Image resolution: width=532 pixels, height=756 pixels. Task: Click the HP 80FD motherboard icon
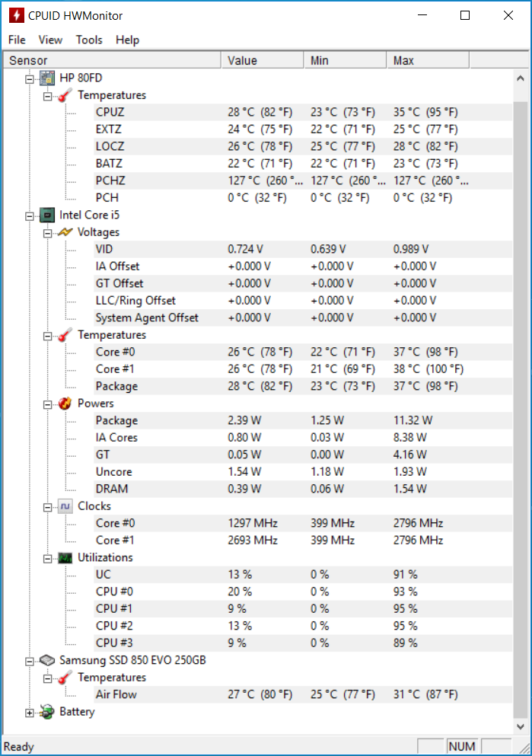(47, 78)
